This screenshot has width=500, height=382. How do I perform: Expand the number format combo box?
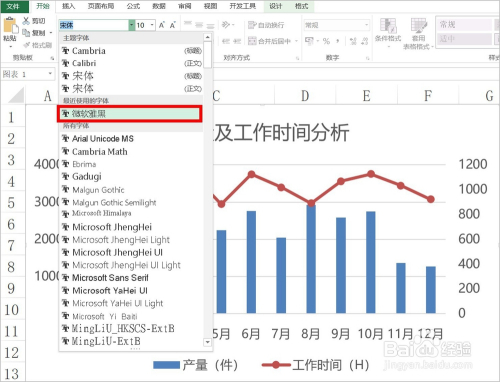pos(366,25)
